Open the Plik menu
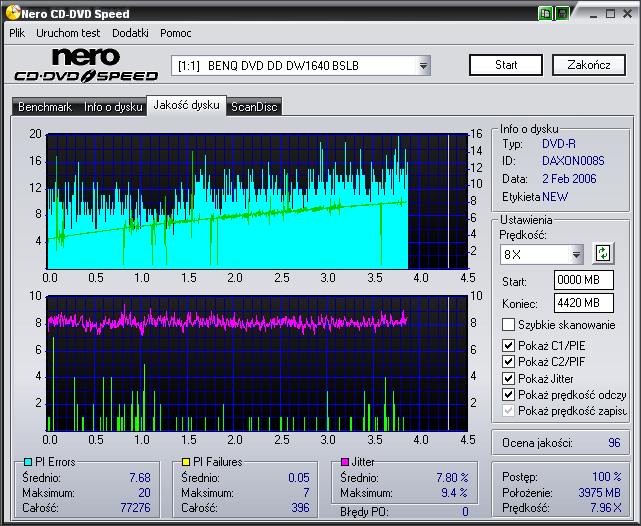The width and height of the screenshot is (641, 526). point(17,33)
